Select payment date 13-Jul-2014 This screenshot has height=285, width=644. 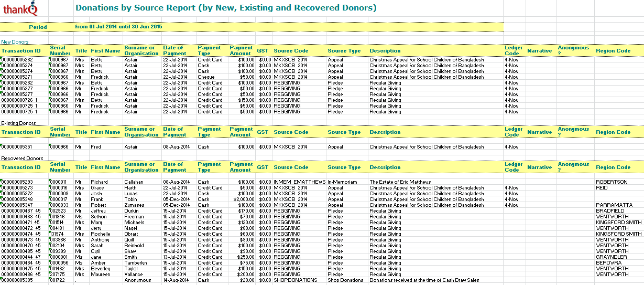[x=175, y=257]
